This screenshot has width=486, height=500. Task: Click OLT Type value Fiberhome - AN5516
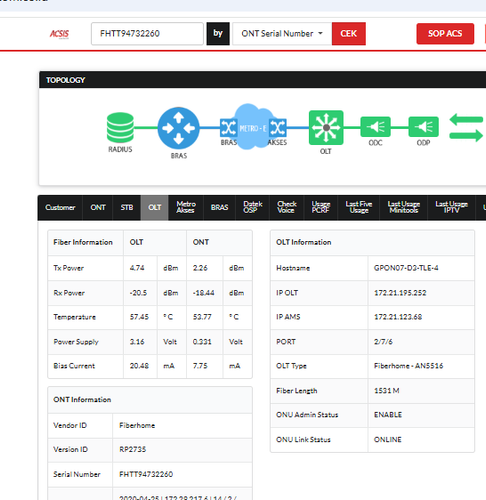408,366
